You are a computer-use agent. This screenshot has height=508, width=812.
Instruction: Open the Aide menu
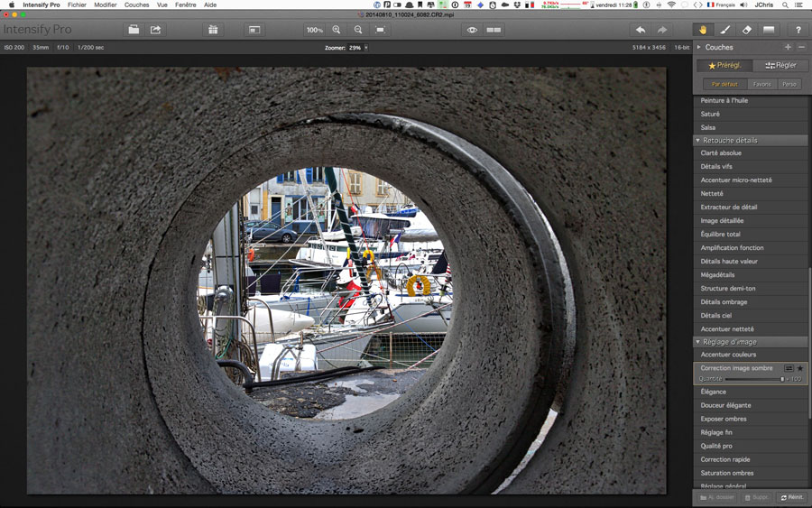point(210,5)
